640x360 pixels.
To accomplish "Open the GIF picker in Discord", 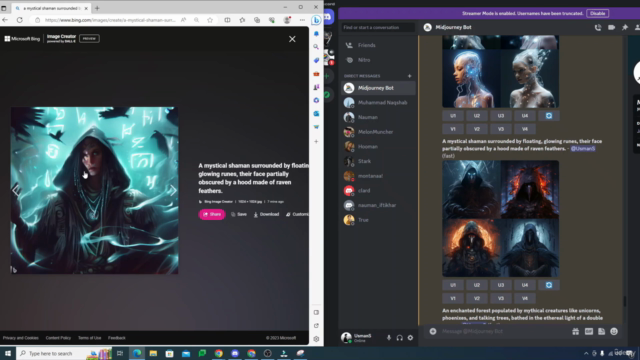I will pyautogui.click(x=589, y=331).
